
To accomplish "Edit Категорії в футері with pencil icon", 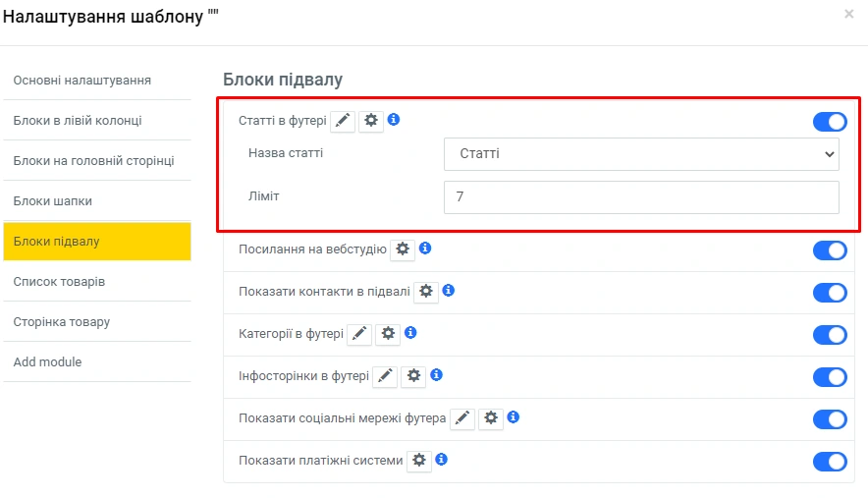I will (x=359, y=334).
